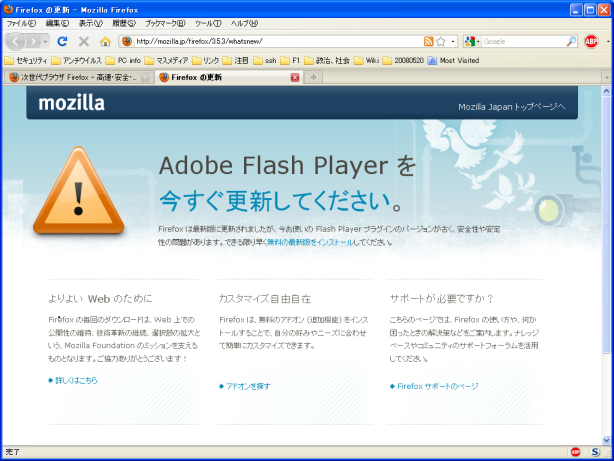Click the カスタマイズ自由自在 heading
This screenshot has width=614, height=461.
[265, 299]
